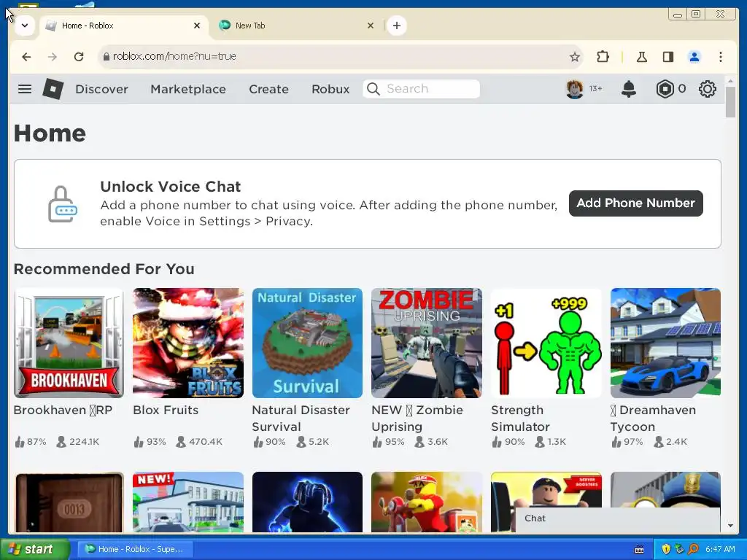747x560 pixels.
Task: Go to the Create menu item
Action: point(268,89)
